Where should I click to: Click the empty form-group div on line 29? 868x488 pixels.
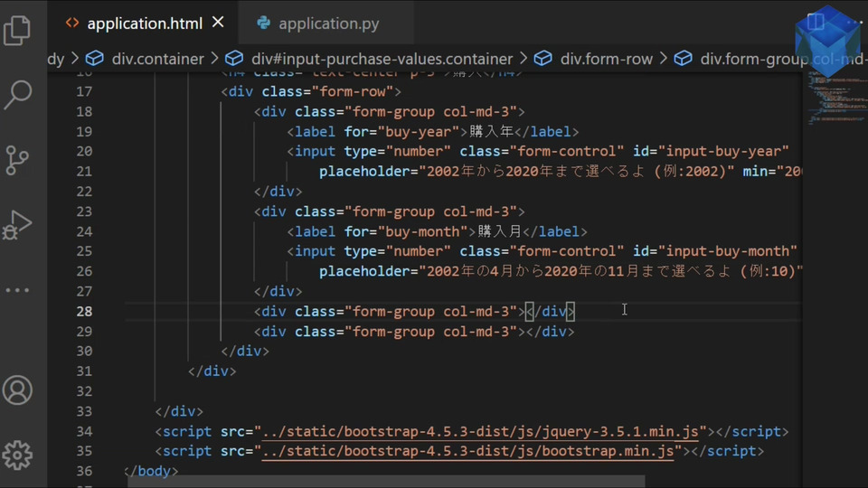(414, 332)
